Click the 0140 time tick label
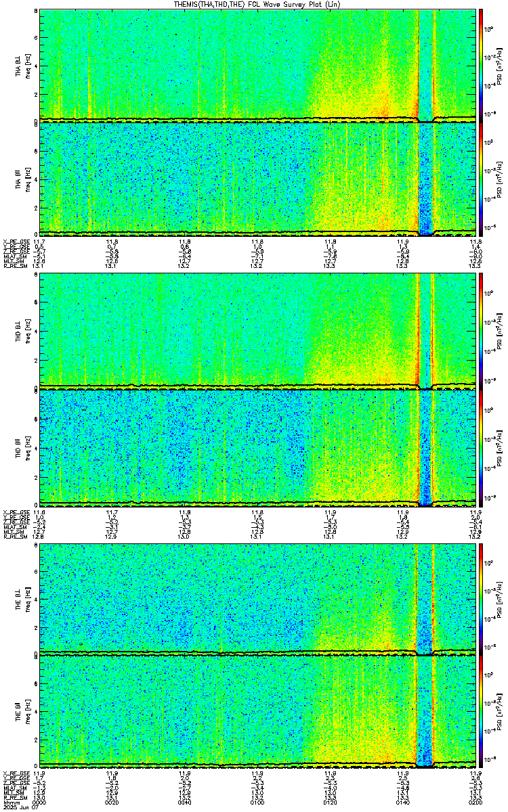 pyautogui.click(x=402, y=803)
